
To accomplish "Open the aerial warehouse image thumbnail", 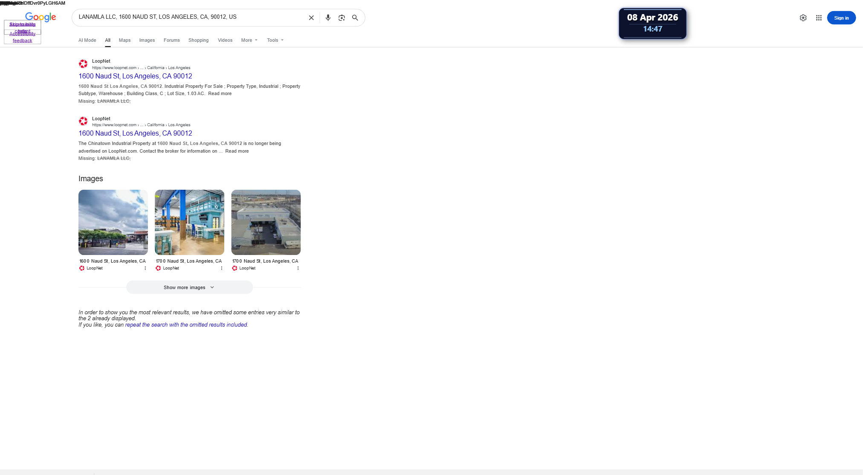I will pos(266,222).
